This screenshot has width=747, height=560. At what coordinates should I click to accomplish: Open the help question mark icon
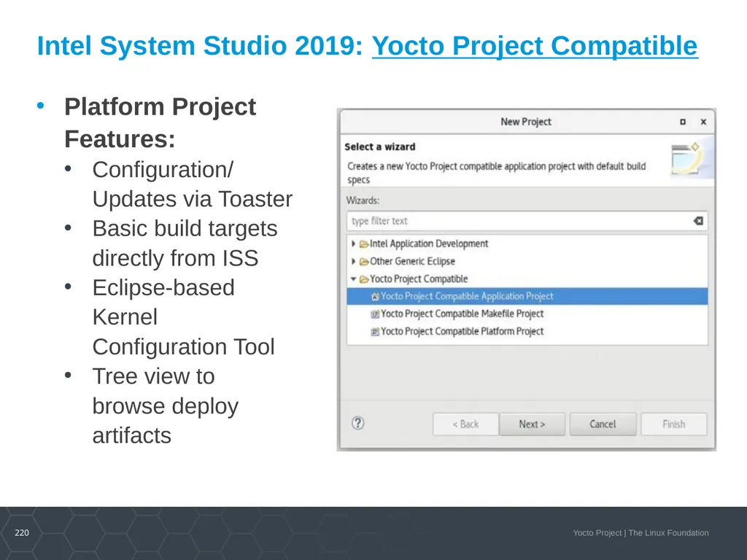[x=357, y=423]
